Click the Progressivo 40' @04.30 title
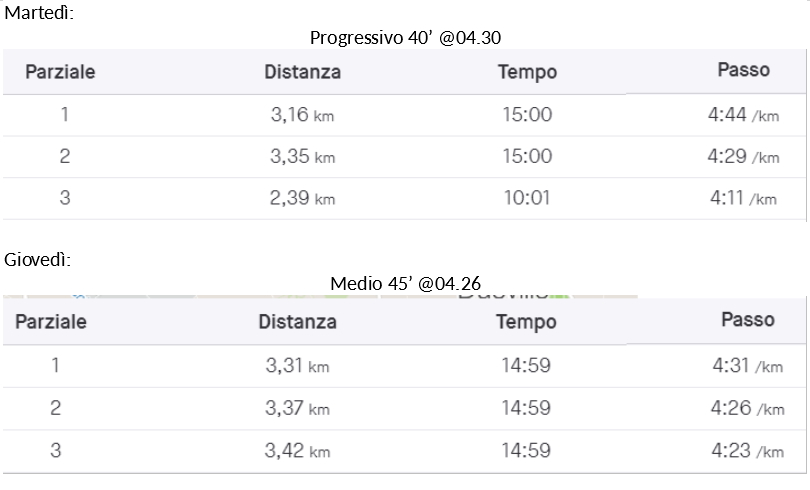Viewport: 810px width, 490px height. click(406, 38)
